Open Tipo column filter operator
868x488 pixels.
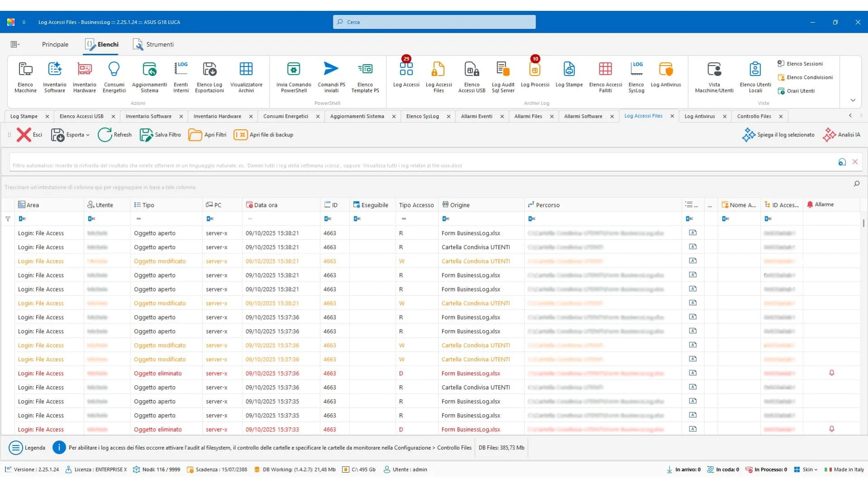[x=138, y=219]
